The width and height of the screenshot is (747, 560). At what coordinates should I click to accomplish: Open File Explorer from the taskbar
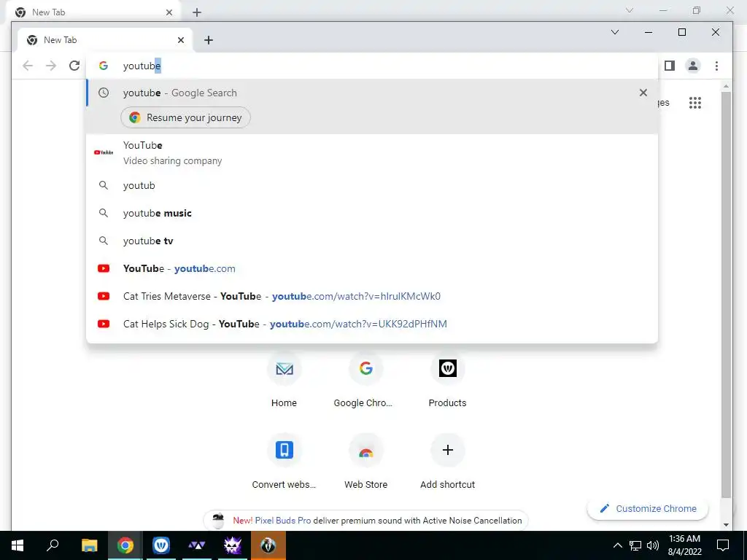[89, 545]
